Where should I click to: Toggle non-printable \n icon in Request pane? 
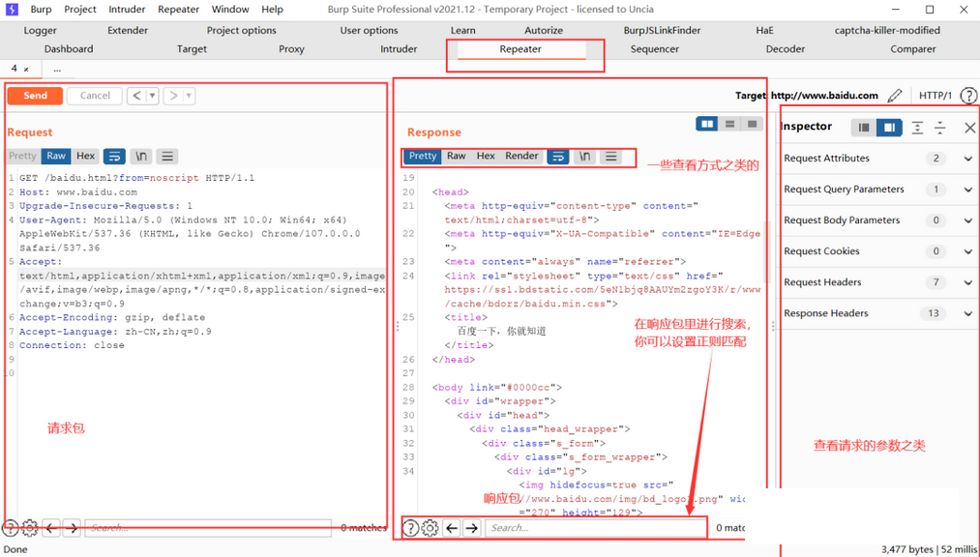coord(141,156)
